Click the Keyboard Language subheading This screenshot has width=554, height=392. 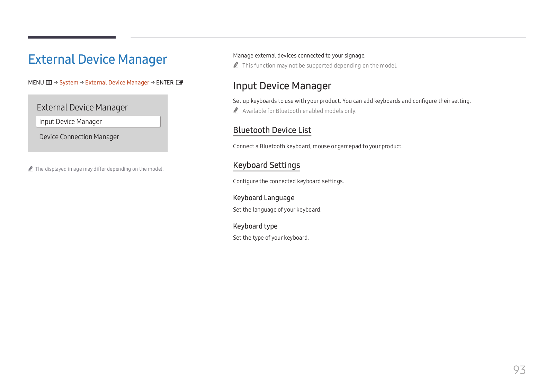coord(264,198)
